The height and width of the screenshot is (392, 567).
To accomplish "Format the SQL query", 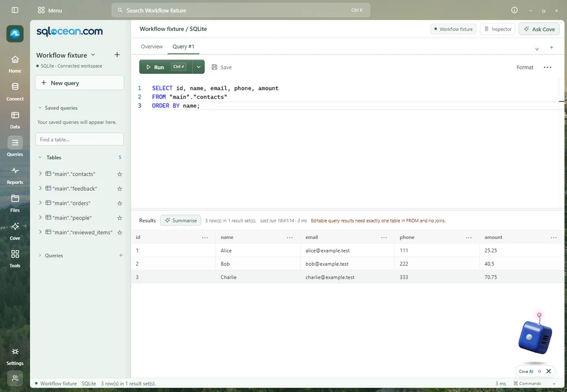I will pyautogui.click(x=524, y=67).
